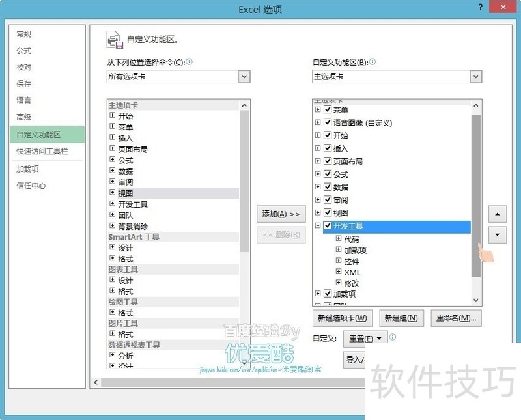Open the 主选项卡 dropdown

pyautogui.click(x=476, y=76)
